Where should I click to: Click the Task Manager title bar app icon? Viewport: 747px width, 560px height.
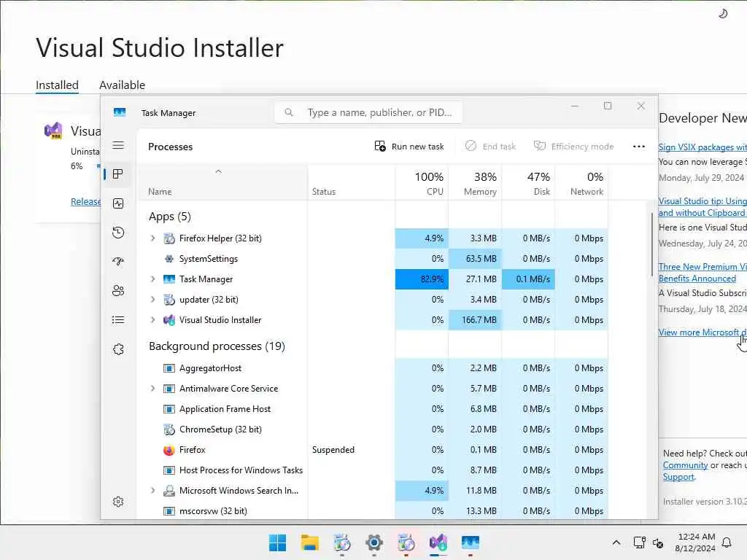coord(120,112)
